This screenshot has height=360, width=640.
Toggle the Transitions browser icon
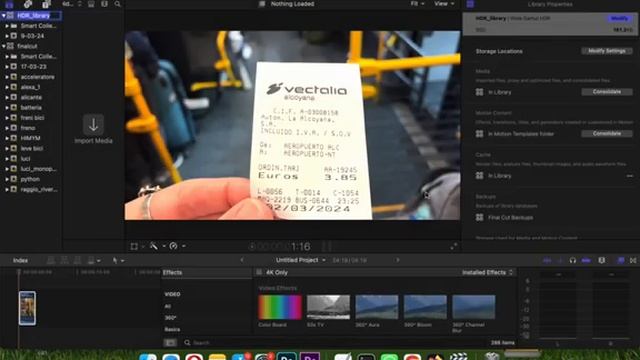pyautogui.click(x=633, y=260)
